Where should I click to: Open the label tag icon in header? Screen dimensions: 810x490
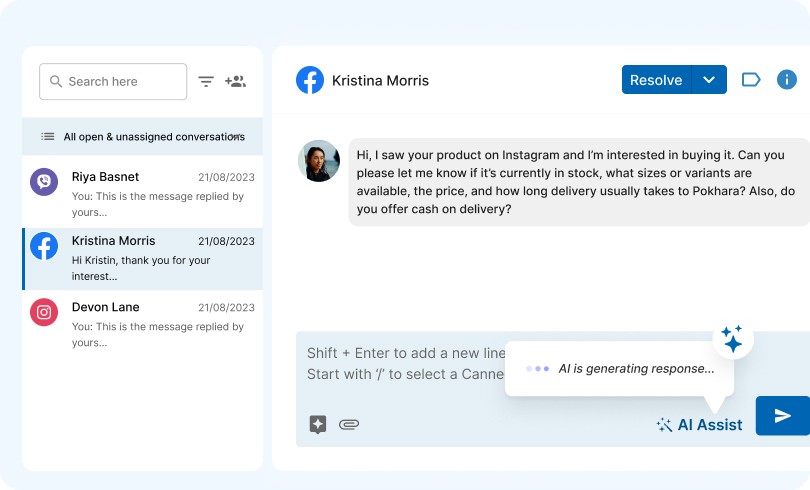click(x=751, y=80)
